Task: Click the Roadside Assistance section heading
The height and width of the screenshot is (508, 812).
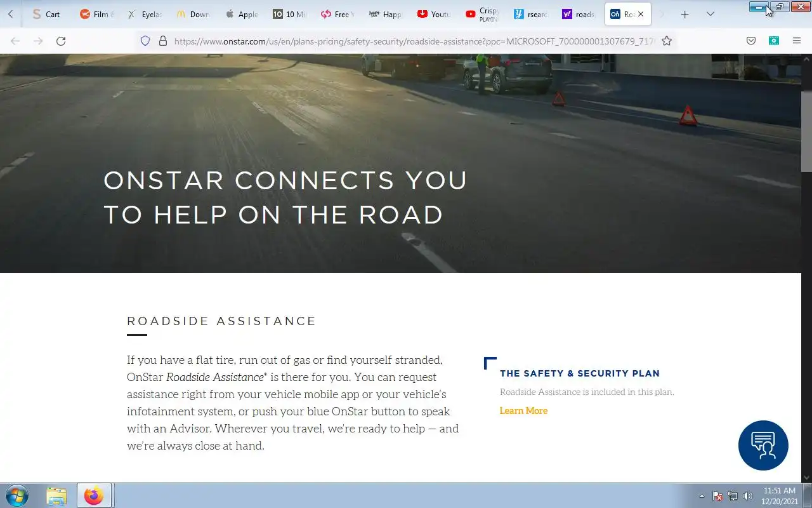Action: pos(221,321)
